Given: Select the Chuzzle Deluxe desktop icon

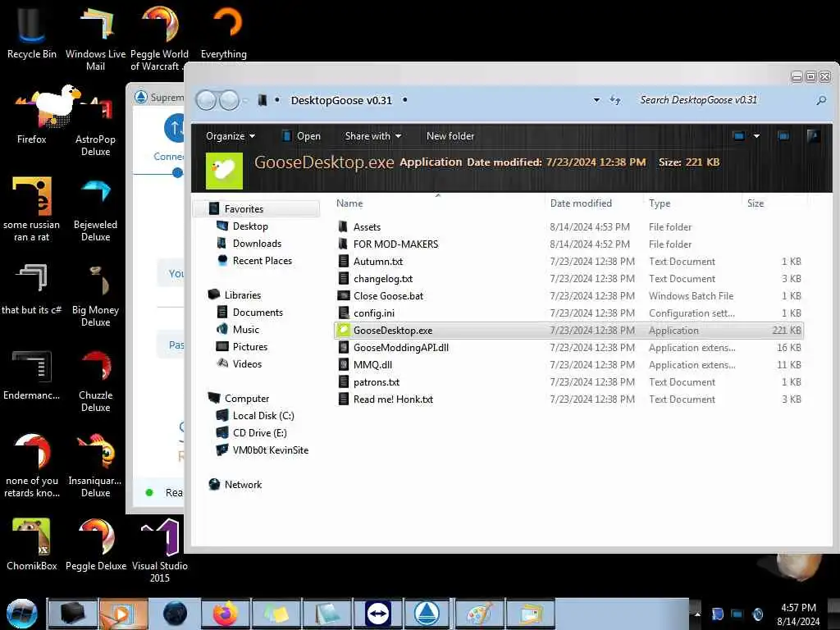Looking at the screenshot, I should [x=95, y=379].
